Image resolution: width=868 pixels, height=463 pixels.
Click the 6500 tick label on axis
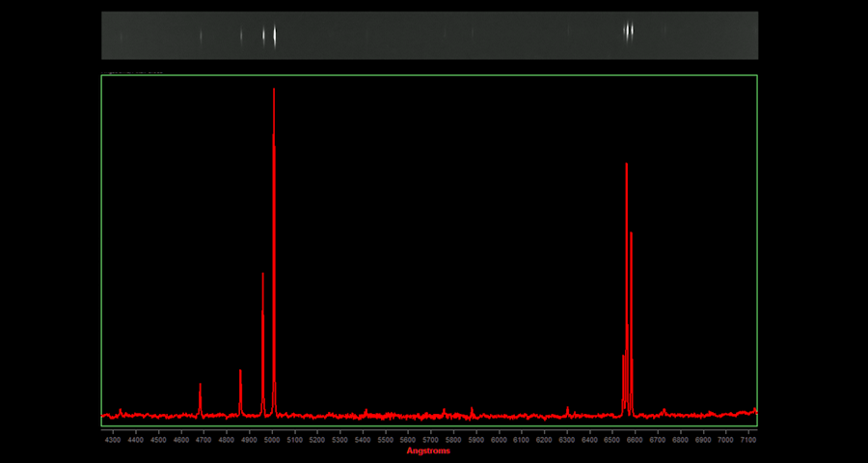coord(612,439)
